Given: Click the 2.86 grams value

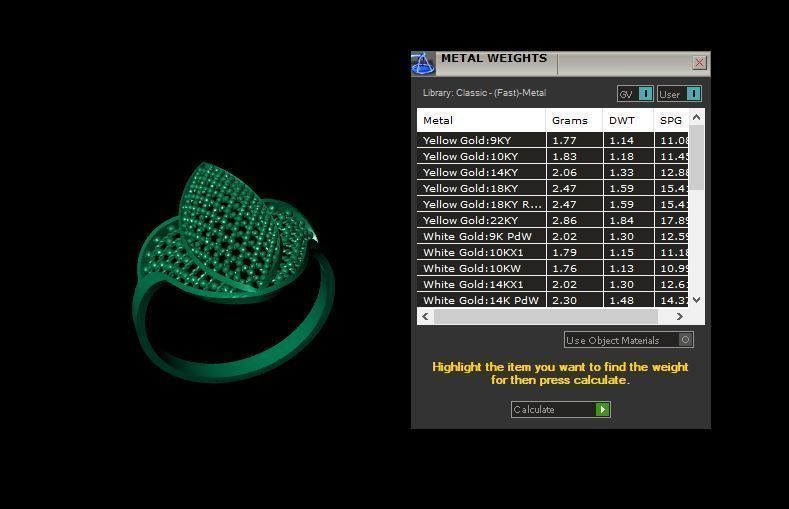Looking at the screenshot, I should pyautogui.click(x=564, y=220).
